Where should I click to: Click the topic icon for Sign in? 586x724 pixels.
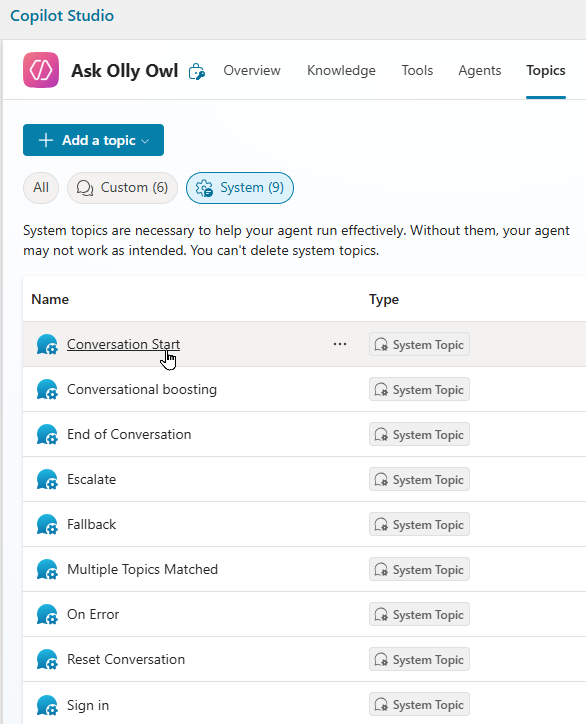tap(47, 705)
